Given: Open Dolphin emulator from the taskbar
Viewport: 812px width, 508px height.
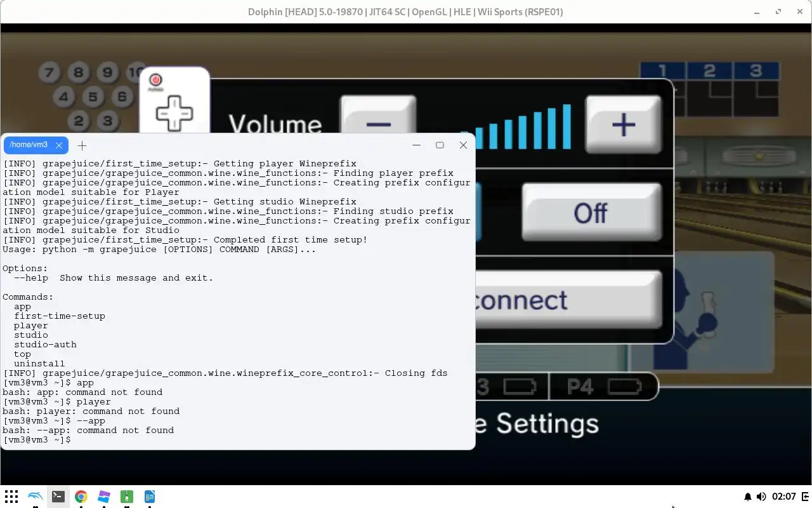Looking at the screenshot, I should coord(35,497).
